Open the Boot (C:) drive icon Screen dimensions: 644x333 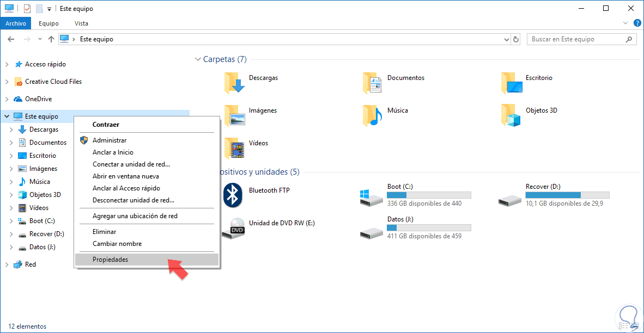pos(373,197)
